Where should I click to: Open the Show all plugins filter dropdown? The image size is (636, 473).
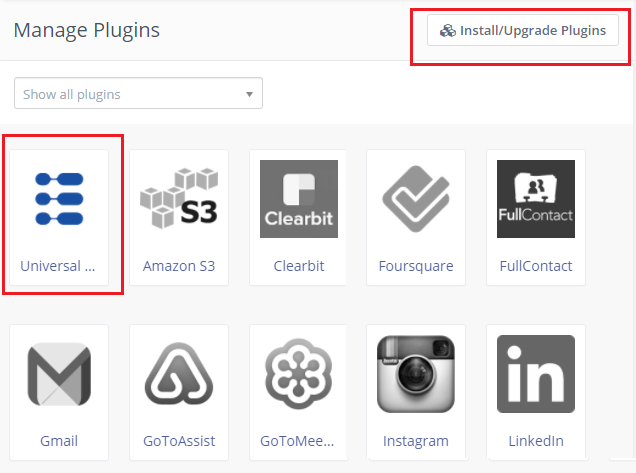[x=138, y=94]
